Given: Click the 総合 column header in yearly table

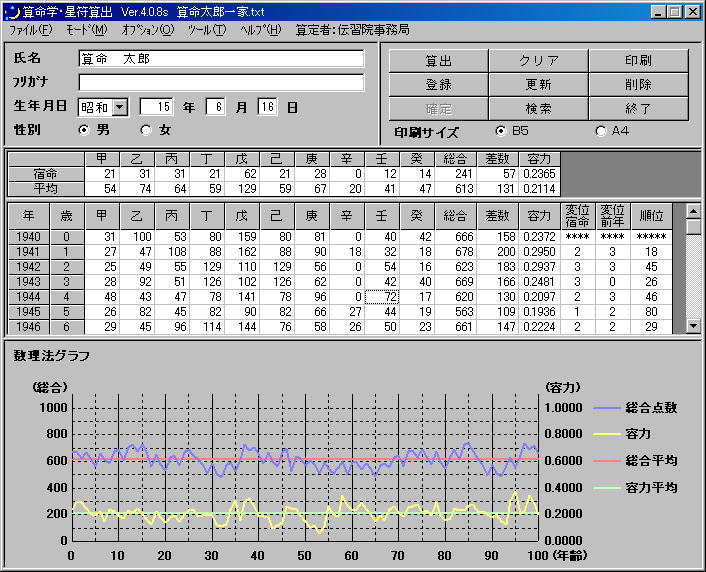Looking at the screenshot, I should click(455, 216).
